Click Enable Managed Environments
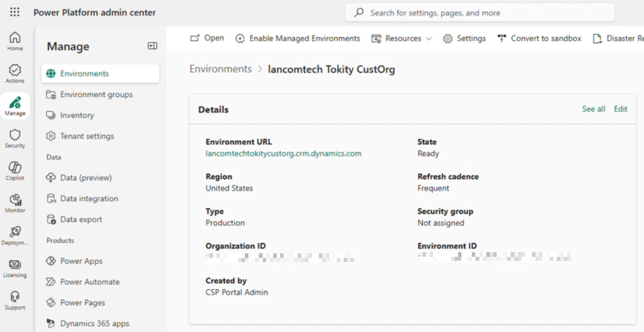Viewport: 644px width, 332px height. coord(297,39)
